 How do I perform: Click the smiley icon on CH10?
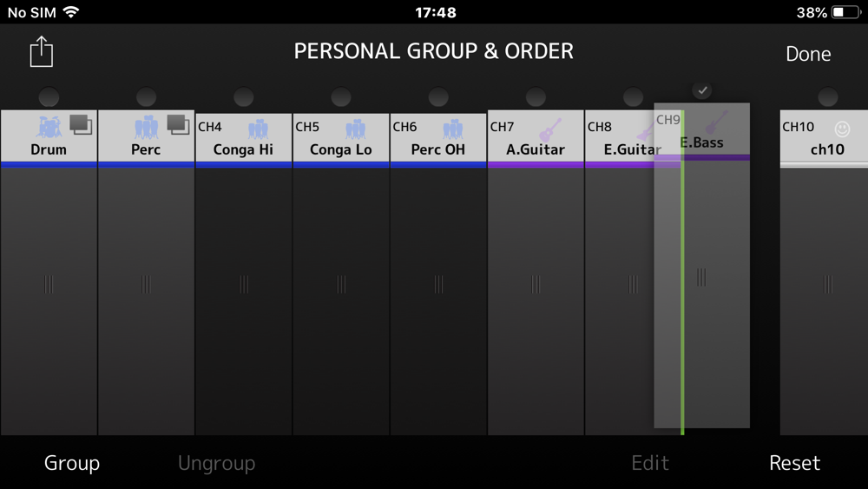pos(842,129)
